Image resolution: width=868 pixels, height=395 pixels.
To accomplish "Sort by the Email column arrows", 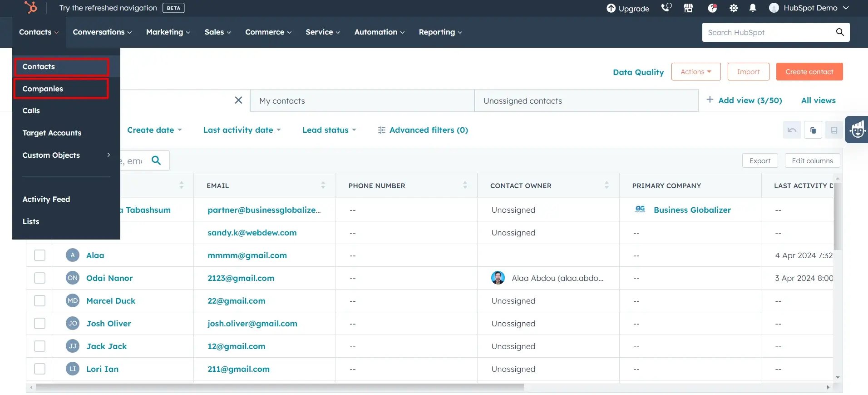I will click(323, 185).
